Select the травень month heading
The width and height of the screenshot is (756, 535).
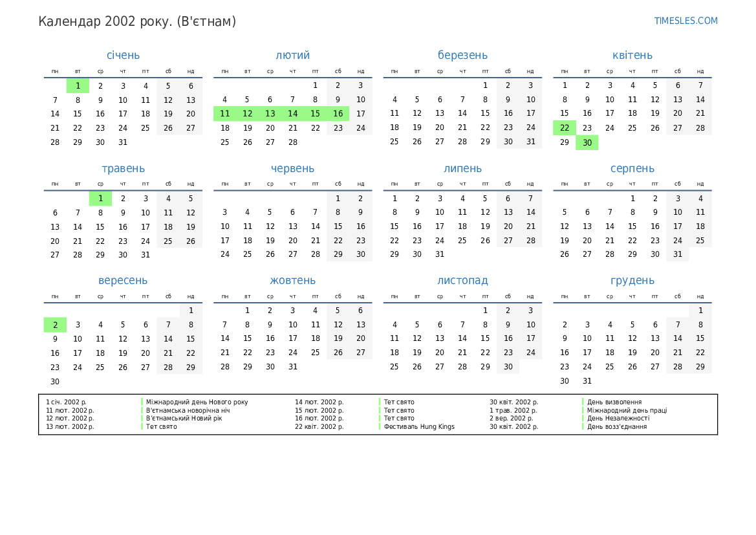[x=123, y=168]
